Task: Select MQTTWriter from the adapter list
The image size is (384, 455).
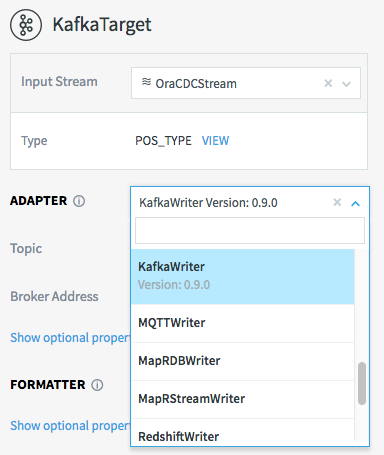Action: coord(243,323)
